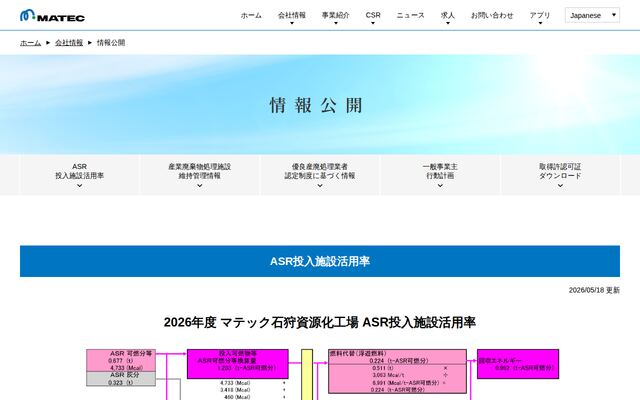Follow the ホーム breadcrumb link
This screenshot has width=640, height=400.
click(x=31, y=42)
